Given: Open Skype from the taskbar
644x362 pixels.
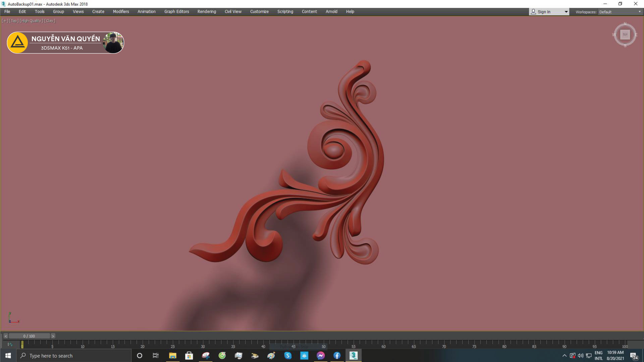Looking at the screenshot, I should [288, 356].
